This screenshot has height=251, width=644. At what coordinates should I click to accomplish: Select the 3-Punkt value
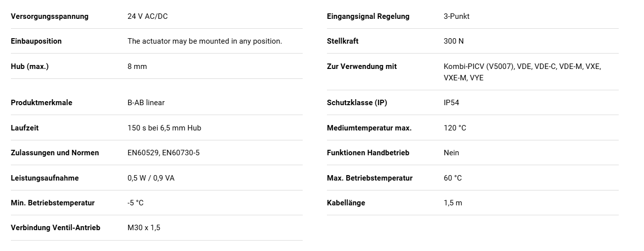[457, 16]
